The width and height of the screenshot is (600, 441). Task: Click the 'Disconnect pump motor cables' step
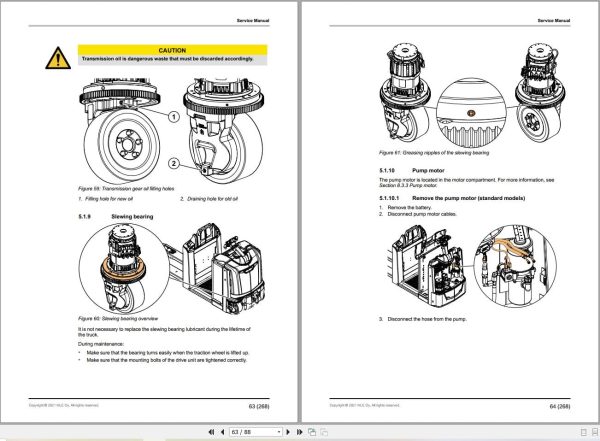click(x=422, y=214)
